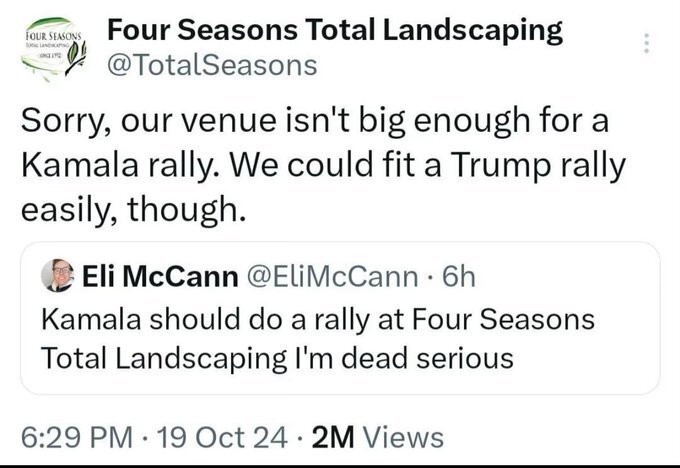Click the @TotalSeasons handle

coord(212,67)
